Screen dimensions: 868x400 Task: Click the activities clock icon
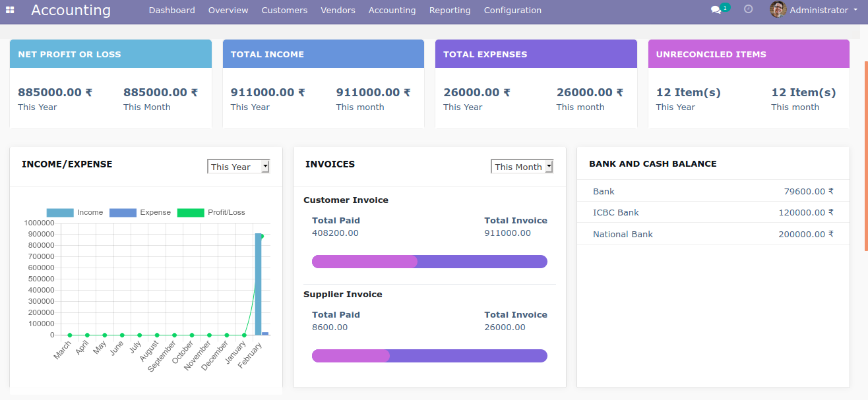(x=748, y=9)
